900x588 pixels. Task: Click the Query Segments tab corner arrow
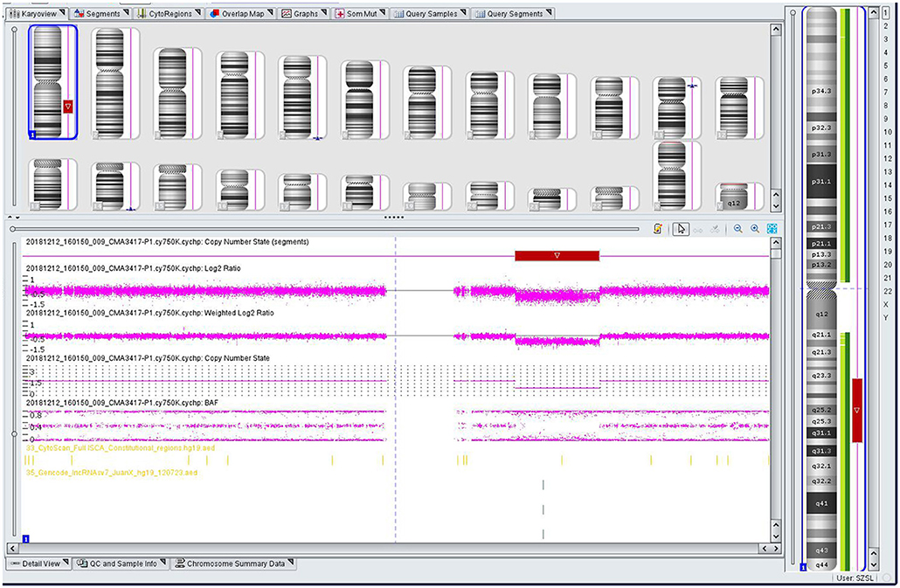click(x=549, y=12)
